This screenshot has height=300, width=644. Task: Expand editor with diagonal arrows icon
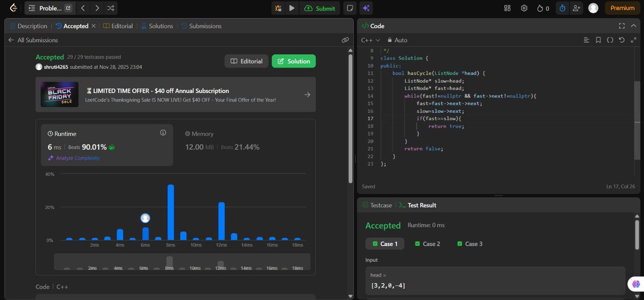point(633,40)
